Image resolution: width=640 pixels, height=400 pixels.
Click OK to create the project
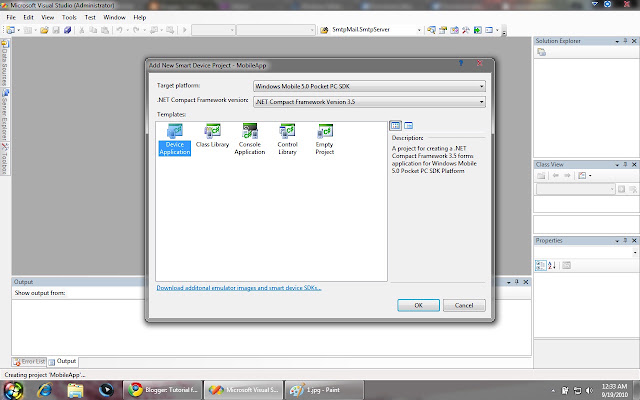[x=418, y=305]
